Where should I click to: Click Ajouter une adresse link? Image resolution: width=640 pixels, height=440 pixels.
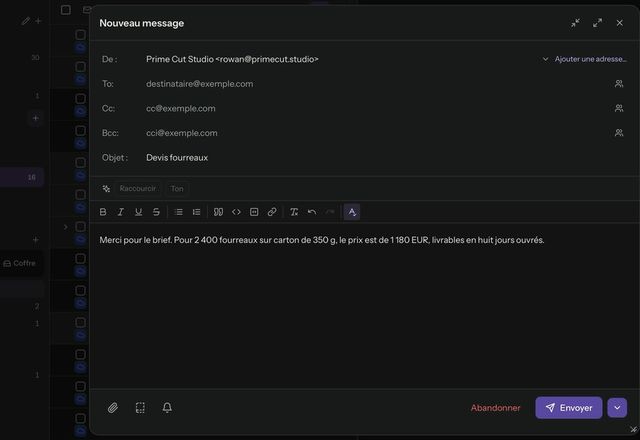(x=590, y=59)
